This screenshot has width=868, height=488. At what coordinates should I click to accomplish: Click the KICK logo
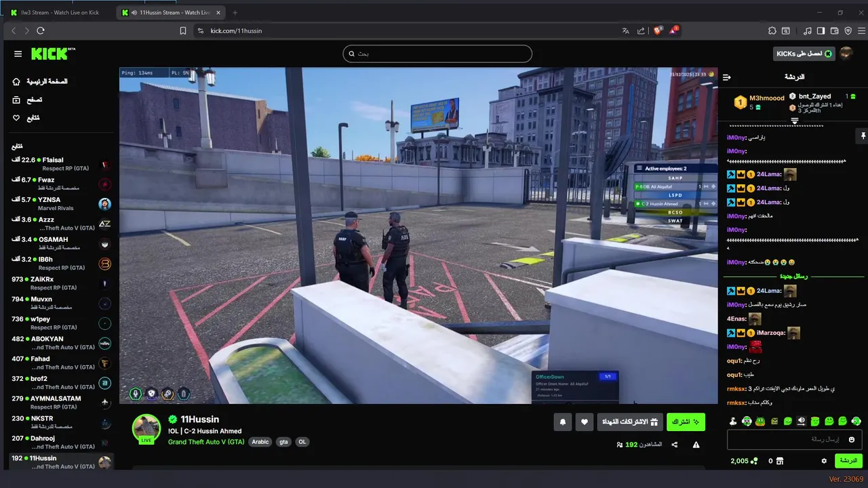54,54
